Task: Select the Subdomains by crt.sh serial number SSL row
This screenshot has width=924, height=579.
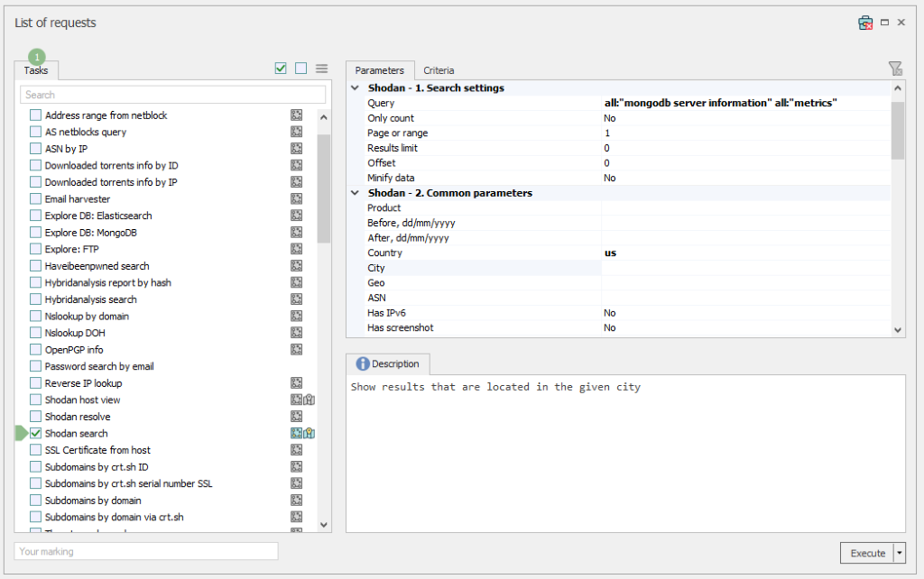Action: pyautogui.click(x=167, y=483)
